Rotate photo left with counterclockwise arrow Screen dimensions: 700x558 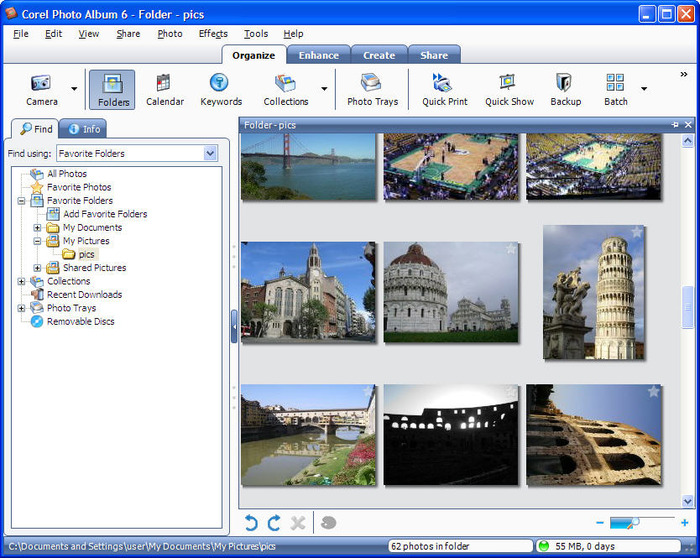(x=251, y=523)
